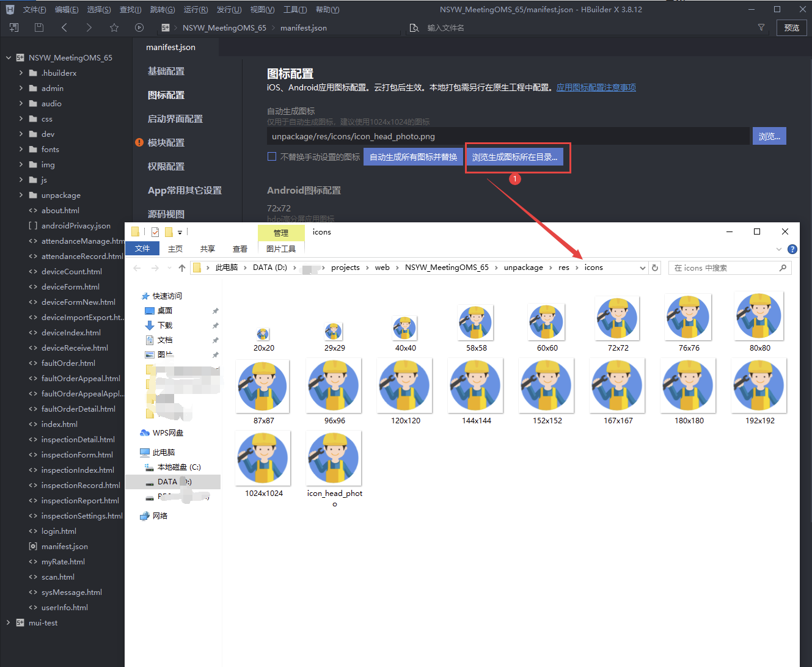The width and height of the screenshot is (812, 667).
Task: Click 自动生成所有图标并替换 button
Action: 414,157
